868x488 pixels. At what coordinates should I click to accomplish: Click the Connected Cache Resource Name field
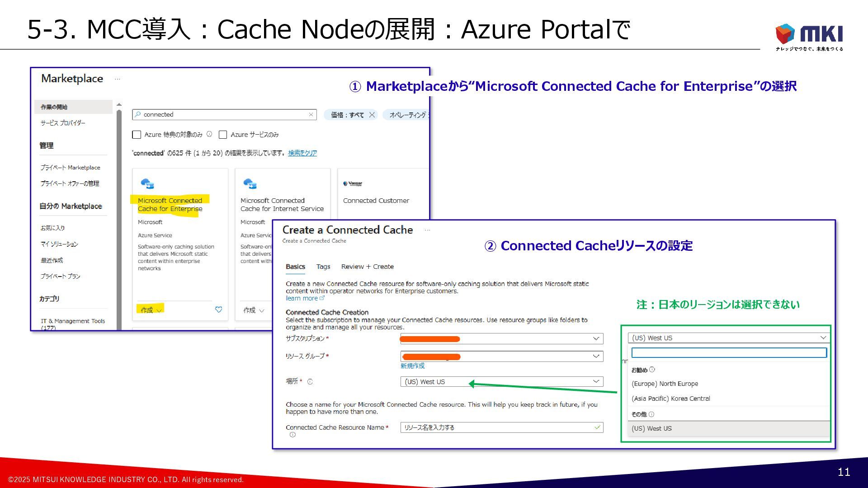[x=497, y=427]
